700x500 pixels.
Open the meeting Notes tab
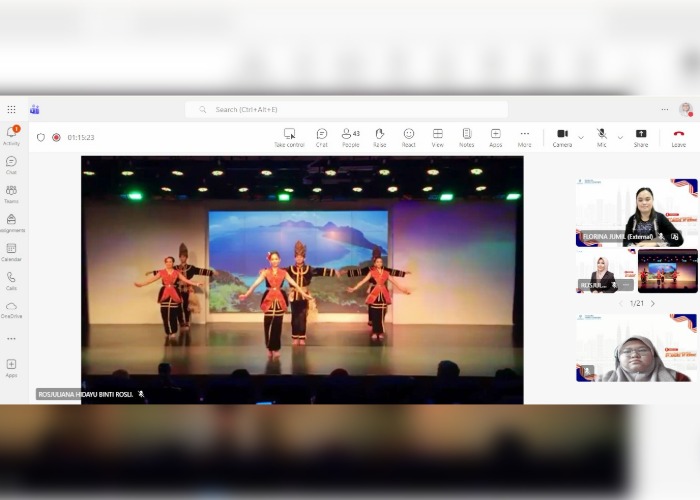pyautogui.click(x=467, y=137)
